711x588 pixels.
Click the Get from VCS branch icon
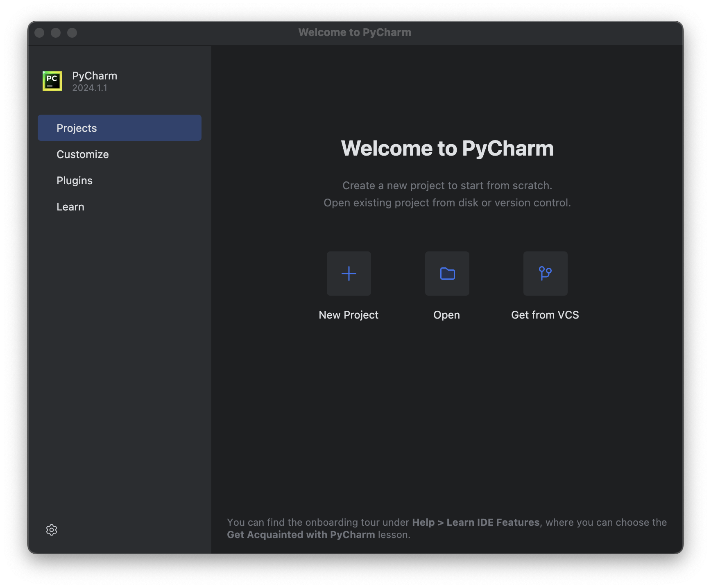[x=545, y=274]
